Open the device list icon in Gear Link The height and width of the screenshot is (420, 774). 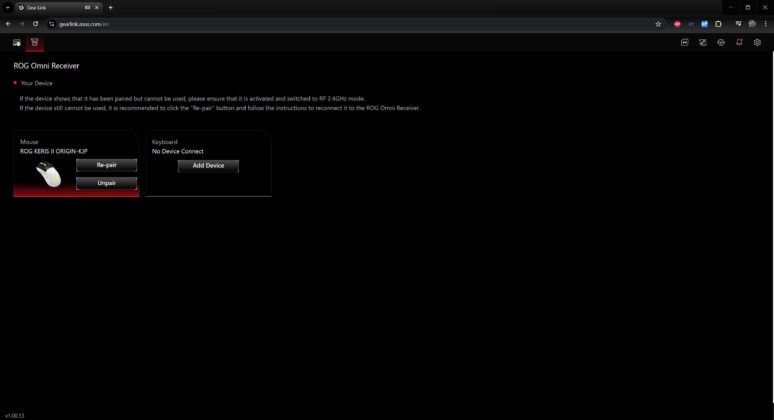point(17,42)
